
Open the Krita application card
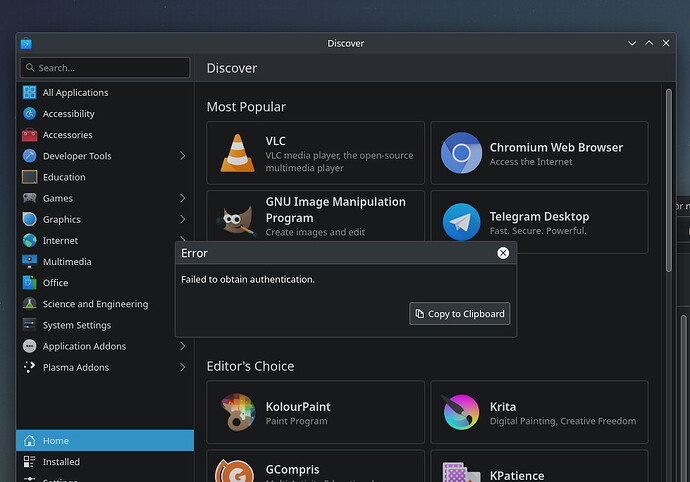coord(539,412)
